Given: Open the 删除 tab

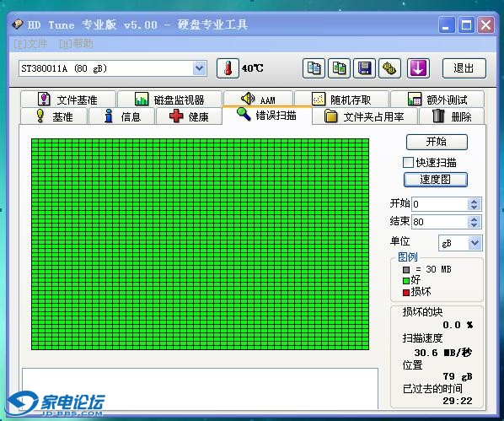Looking at the screenshot, I should (452, 116).
